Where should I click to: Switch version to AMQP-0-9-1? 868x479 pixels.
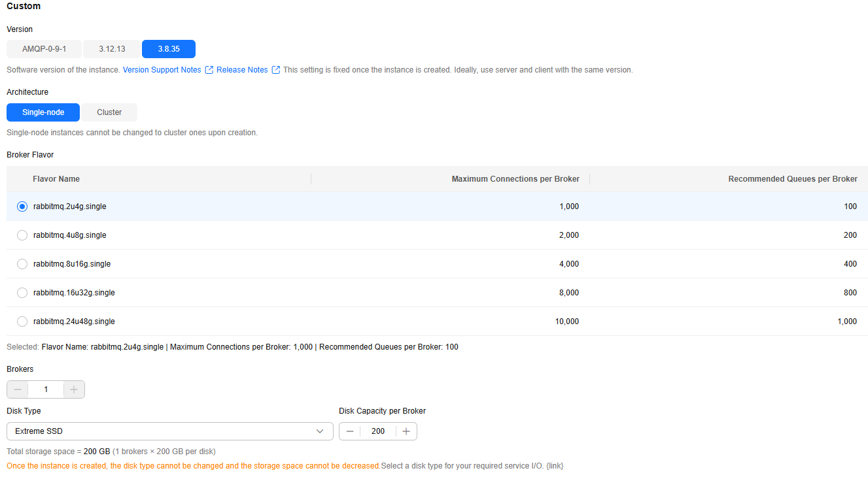click(44, 49)
